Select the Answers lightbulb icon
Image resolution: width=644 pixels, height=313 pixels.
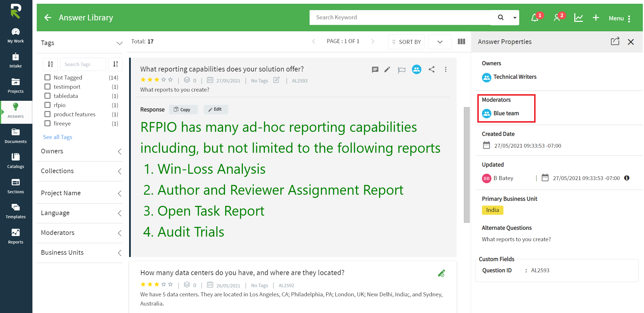[x=16, y=107]
